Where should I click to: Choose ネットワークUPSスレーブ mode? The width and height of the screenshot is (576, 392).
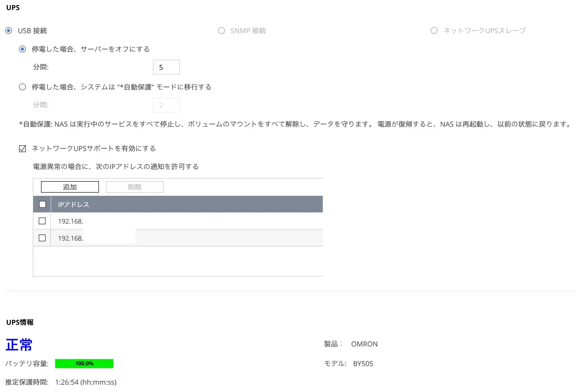pos(434,31)
